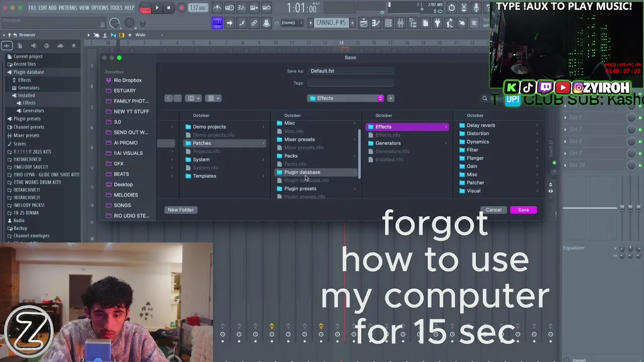The width and height of the screenshot is (644, 362).
Task: Select browser file document tab icon
Action: click(20, 45)
